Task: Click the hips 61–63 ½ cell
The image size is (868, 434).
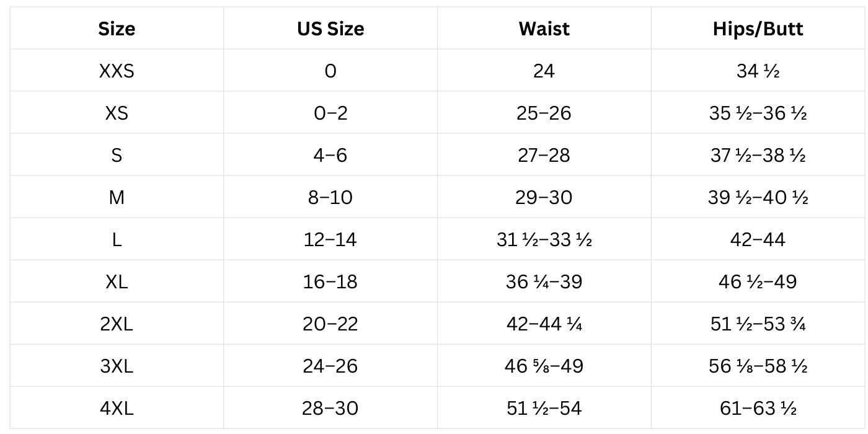Action: 758,408
